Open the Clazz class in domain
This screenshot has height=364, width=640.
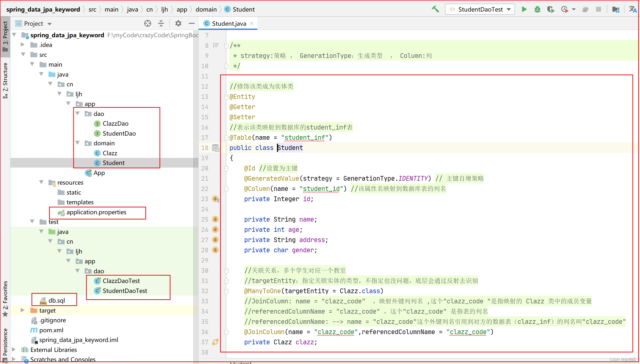point(110,153)
